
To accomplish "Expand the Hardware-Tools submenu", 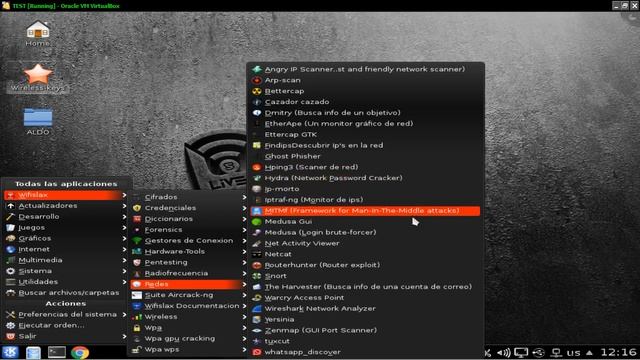I will pos(189,251).
